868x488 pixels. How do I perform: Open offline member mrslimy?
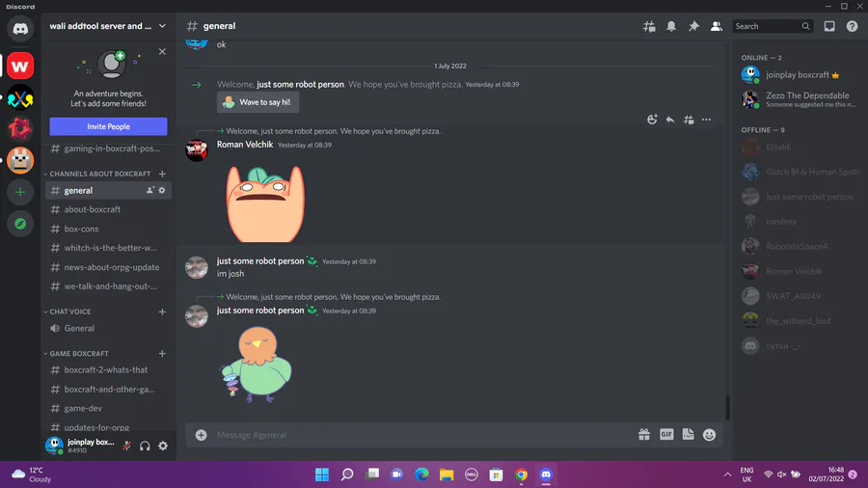[799, 221]
